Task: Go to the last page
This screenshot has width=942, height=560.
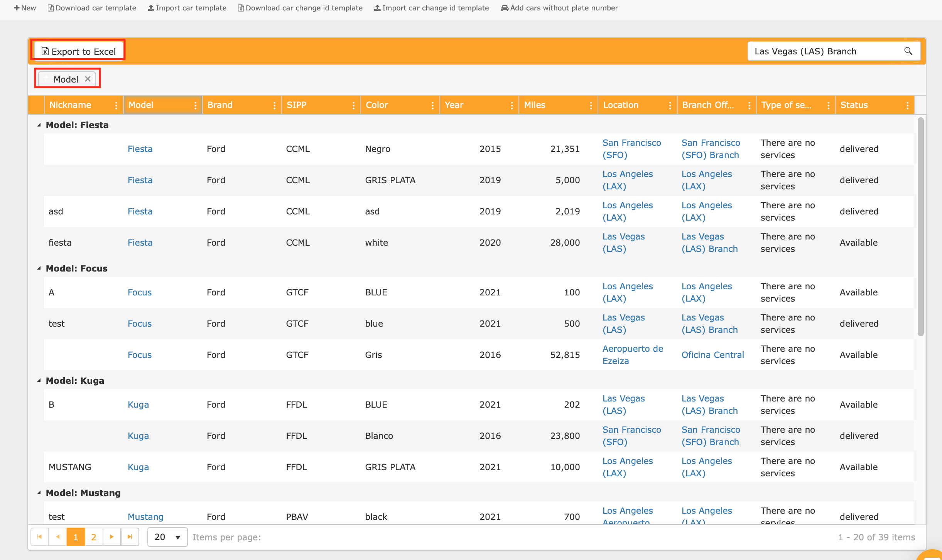Action: [x=130, y=537]
